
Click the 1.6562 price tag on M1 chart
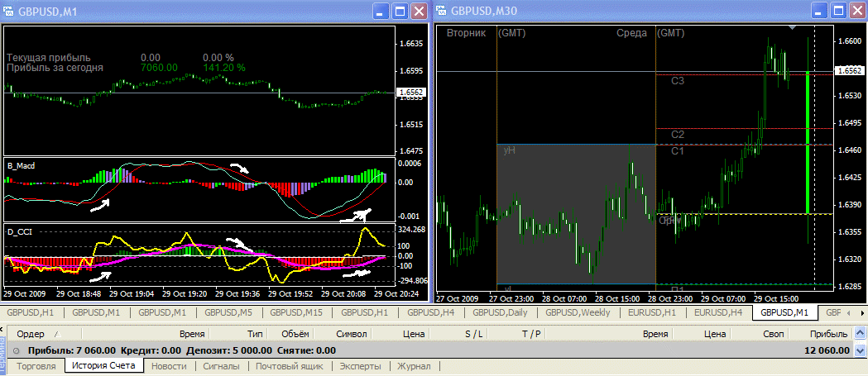pyautogui.click(x=411, y=93)
